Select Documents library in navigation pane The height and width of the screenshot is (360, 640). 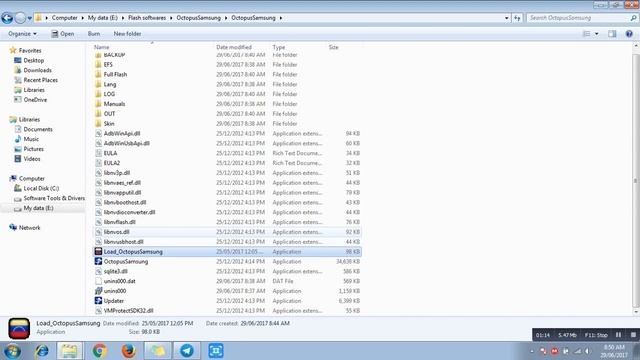coord(38,129)
